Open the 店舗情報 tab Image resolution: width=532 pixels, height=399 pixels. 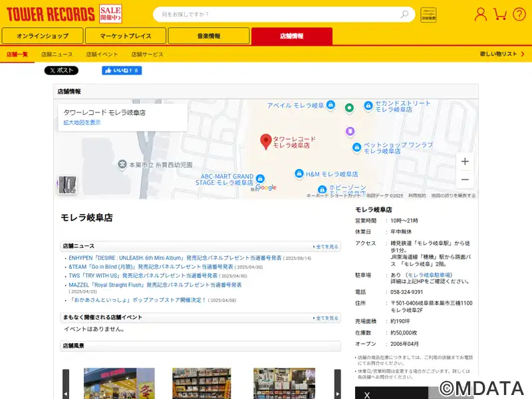coord(292,36)
